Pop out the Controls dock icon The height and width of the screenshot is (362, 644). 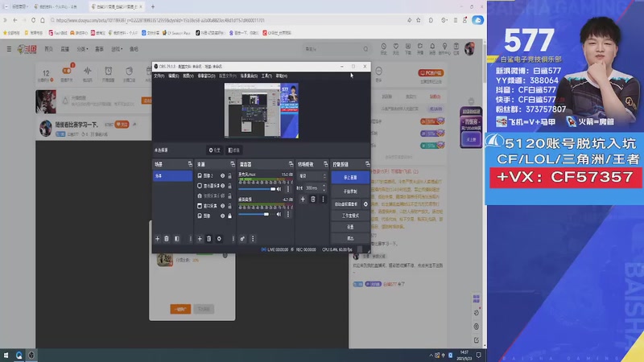click(x=367, y=164)
